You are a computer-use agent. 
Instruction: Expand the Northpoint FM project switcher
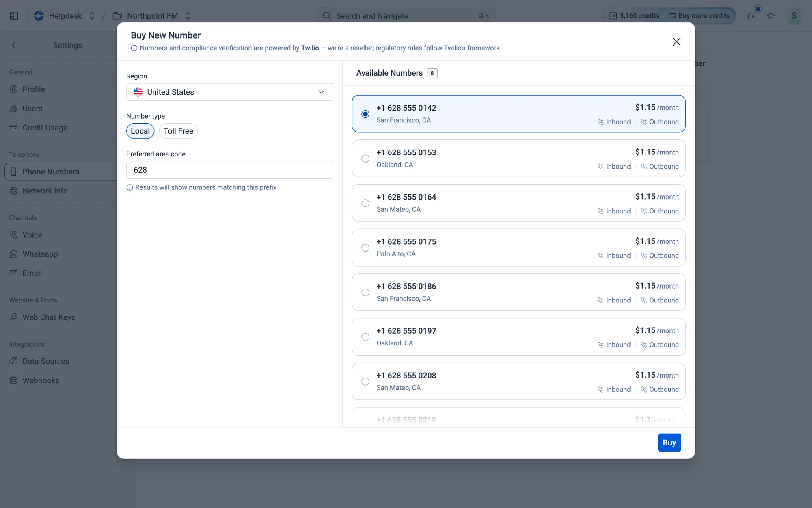pyautogui.click(x=188, y=16)
